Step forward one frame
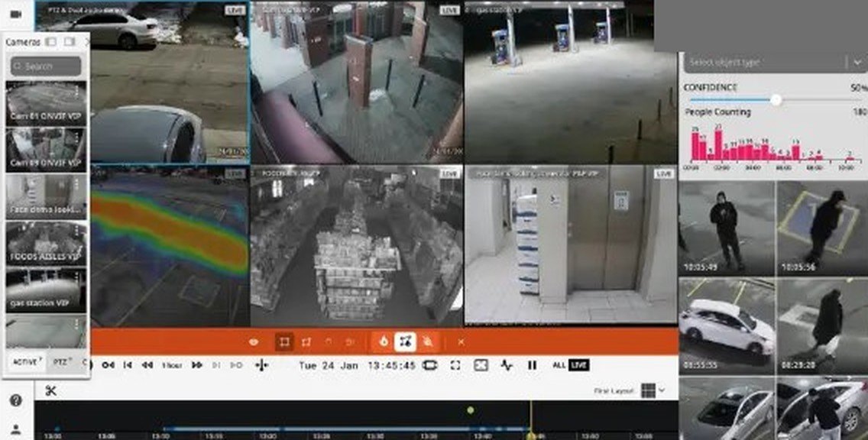The image size is (868, 440). point(217,365)
